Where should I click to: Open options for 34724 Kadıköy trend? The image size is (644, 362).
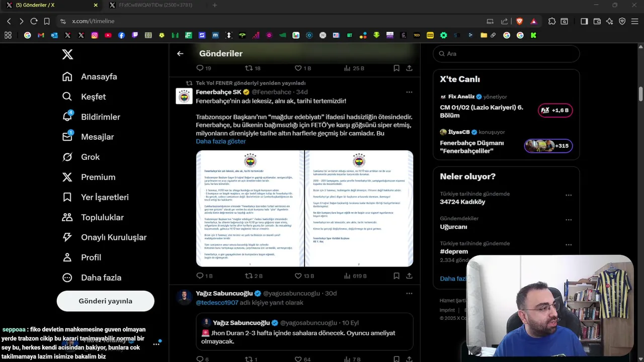[569, 195]
